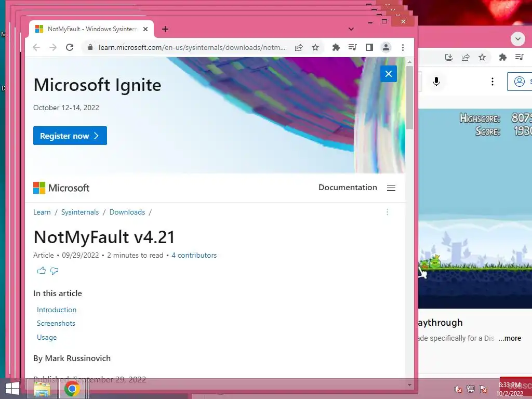This screenshot has height=399, width=532.
Task: Open the Windows Start button
Action: tap(12, 389)
